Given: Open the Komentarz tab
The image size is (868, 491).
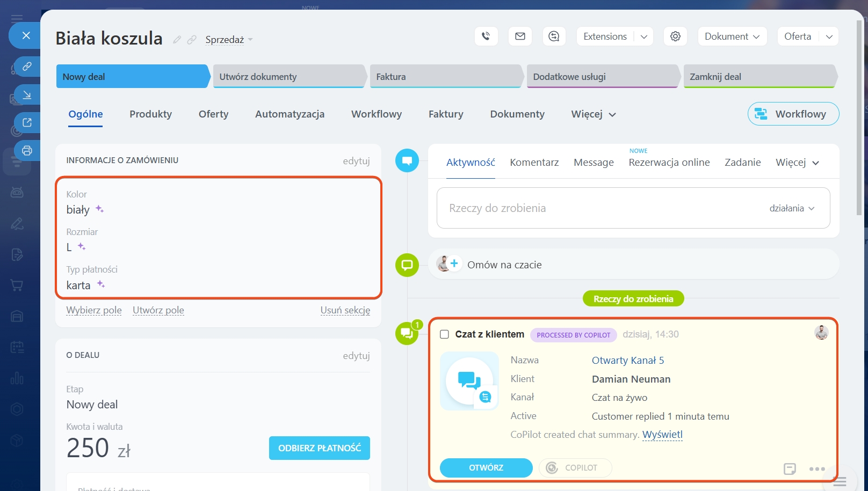Looking at the screenshot, I should [534, 162].
